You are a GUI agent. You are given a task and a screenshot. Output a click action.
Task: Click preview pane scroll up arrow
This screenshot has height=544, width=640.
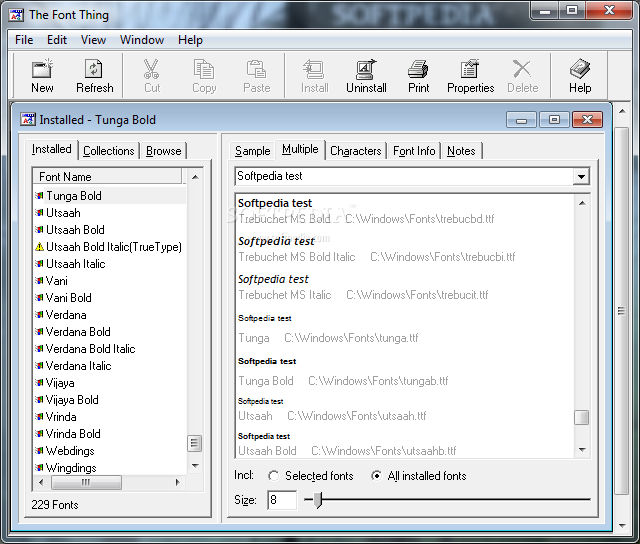pos(582,203)
